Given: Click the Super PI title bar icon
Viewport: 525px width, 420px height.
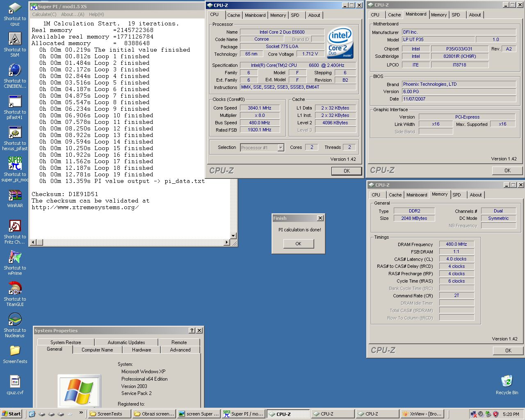Looking at the screenshot, I should [x=34, y=6].
